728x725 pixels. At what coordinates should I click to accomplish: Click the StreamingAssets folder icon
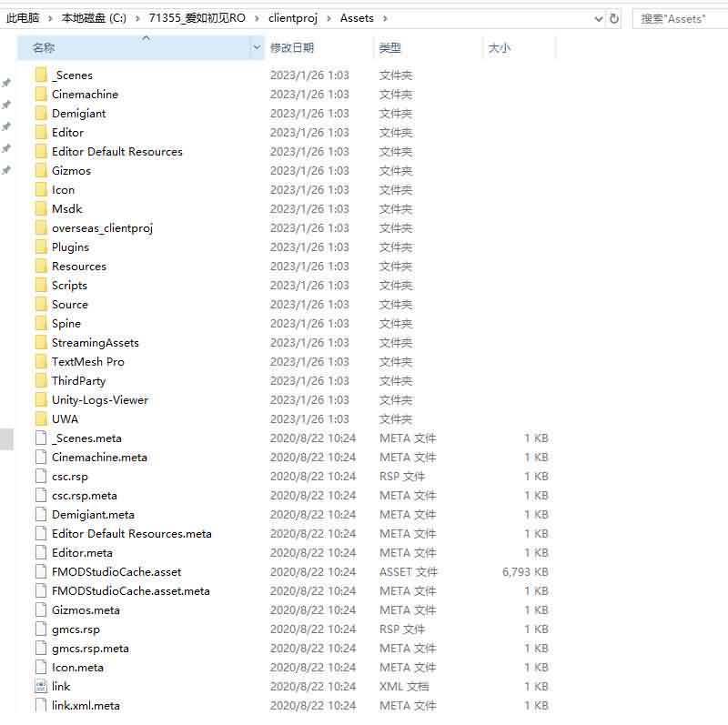(40, 343)
